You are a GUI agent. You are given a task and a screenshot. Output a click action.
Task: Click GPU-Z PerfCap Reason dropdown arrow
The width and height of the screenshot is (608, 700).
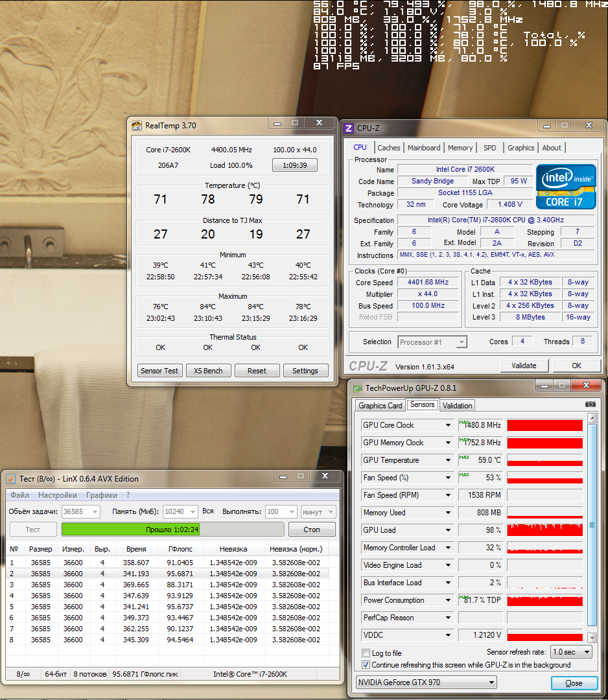click(448, 618)
